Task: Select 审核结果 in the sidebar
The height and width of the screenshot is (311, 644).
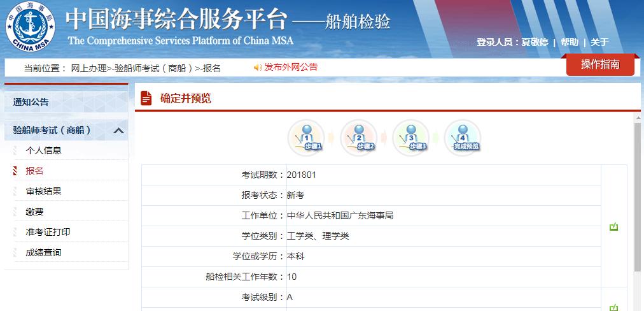Action: (x=43, y=191)
